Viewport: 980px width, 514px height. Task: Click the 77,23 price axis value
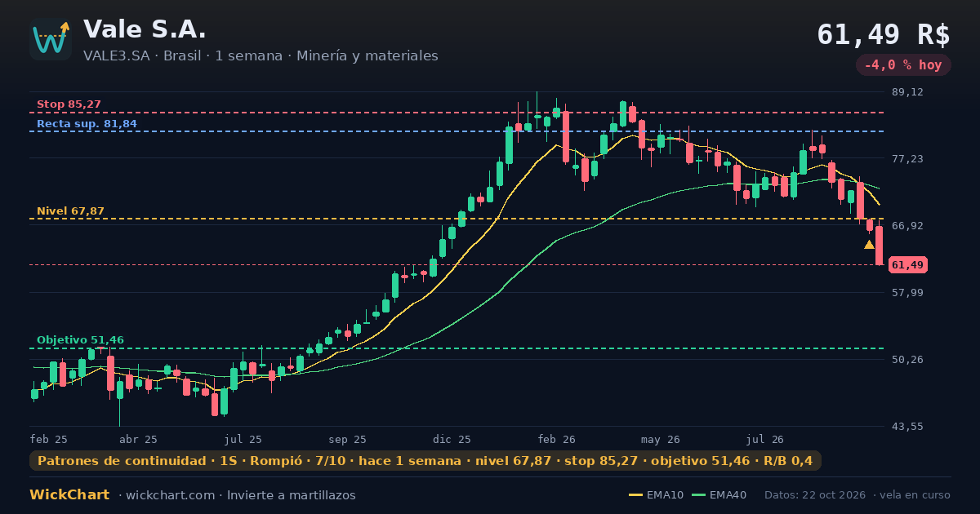click(907, 158)
